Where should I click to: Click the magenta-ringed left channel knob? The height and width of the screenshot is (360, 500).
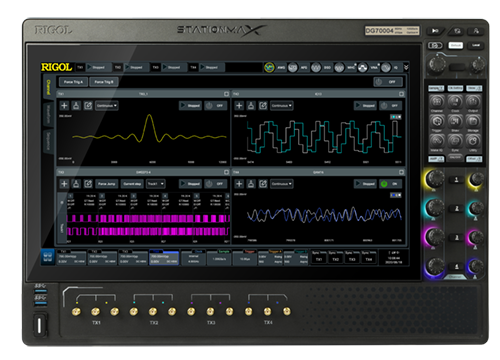click(x=435, y=236)
